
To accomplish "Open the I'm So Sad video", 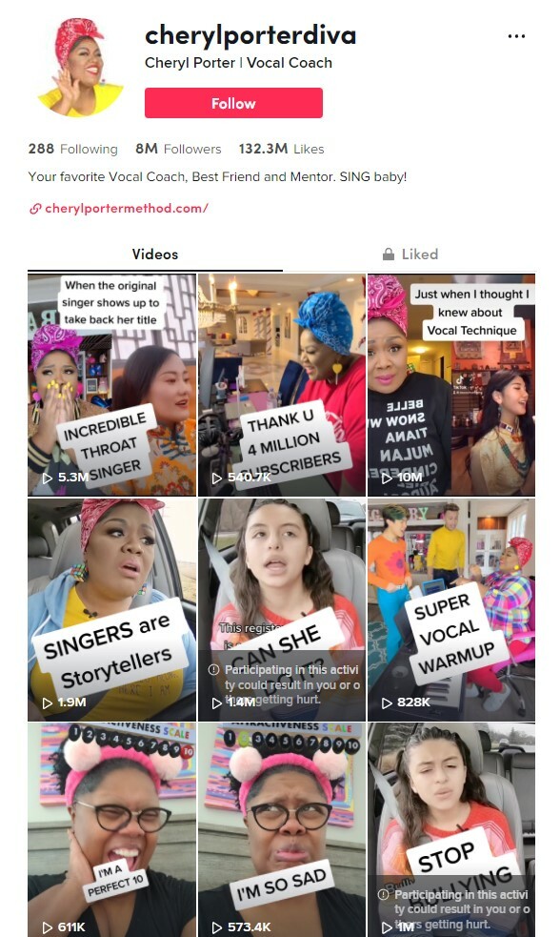I will click(282, 830).
